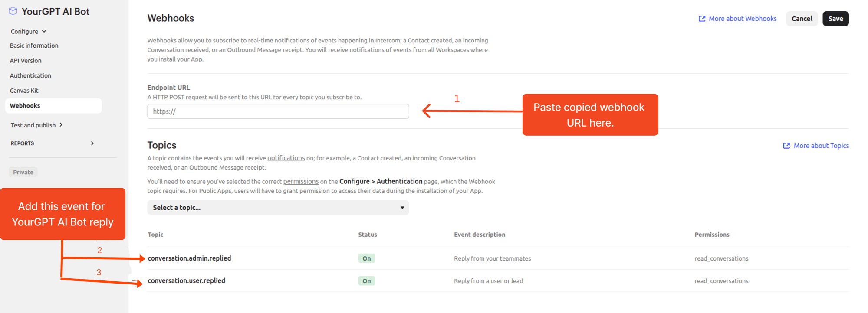Follow the notifications link in Topics
Viewport: 868px width, 313px height.
tap(286, 158)
